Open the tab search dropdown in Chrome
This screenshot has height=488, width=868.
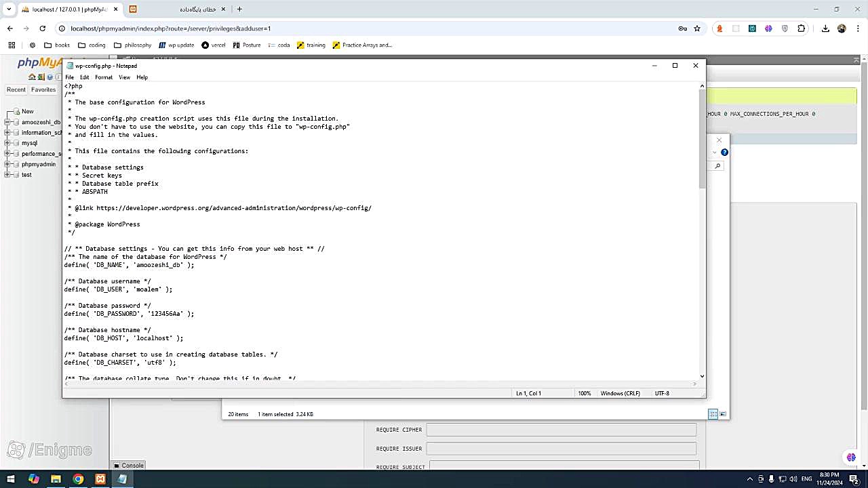[9, 9]
